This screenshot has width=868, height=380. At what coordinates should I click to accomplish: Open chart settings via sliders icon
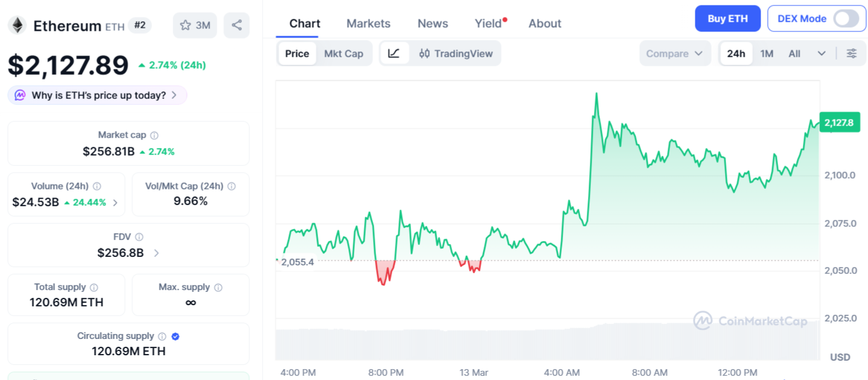851,53
